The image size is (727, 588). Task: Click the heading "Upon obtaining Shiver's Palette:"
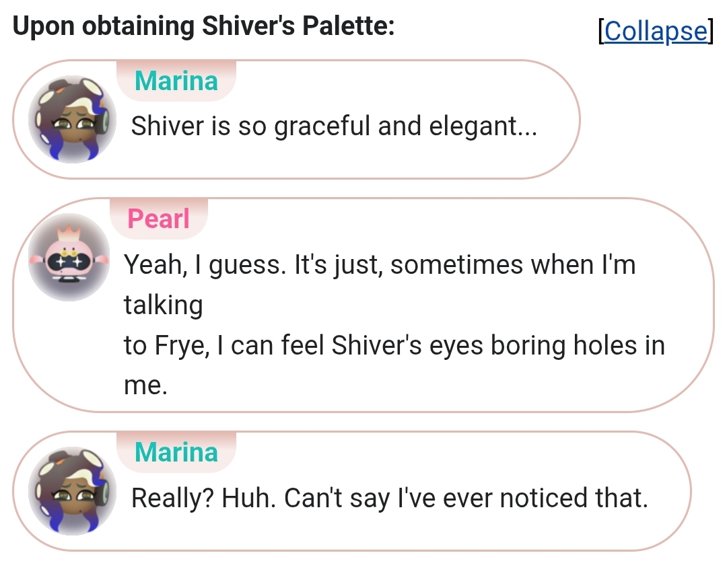(x=203, y=26)
